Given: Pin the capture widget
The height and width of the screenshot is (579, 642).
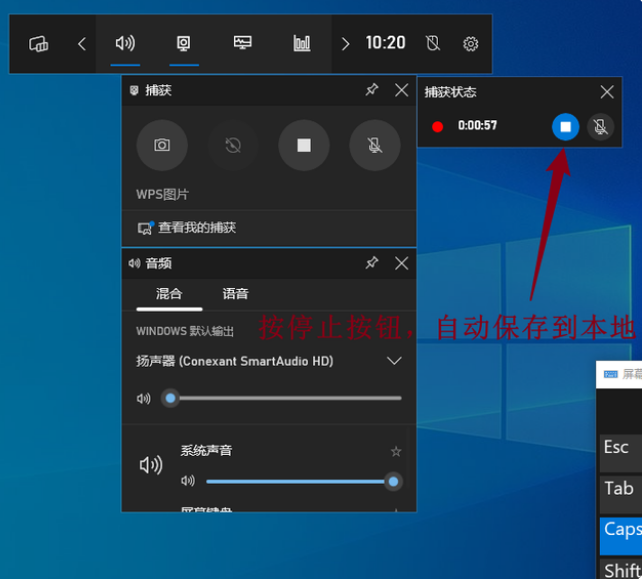Looking at the screenshot, I should pyautogui.click(x=372, y=90).
